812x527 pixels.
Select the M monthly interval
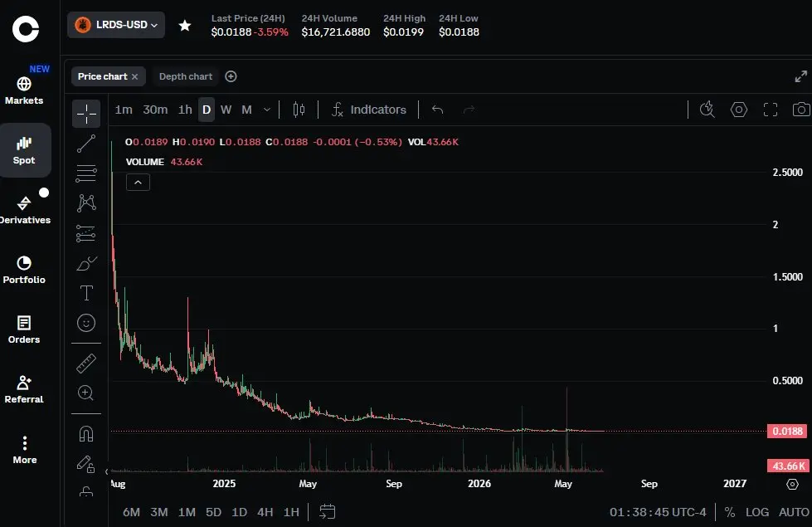[246, 110]
